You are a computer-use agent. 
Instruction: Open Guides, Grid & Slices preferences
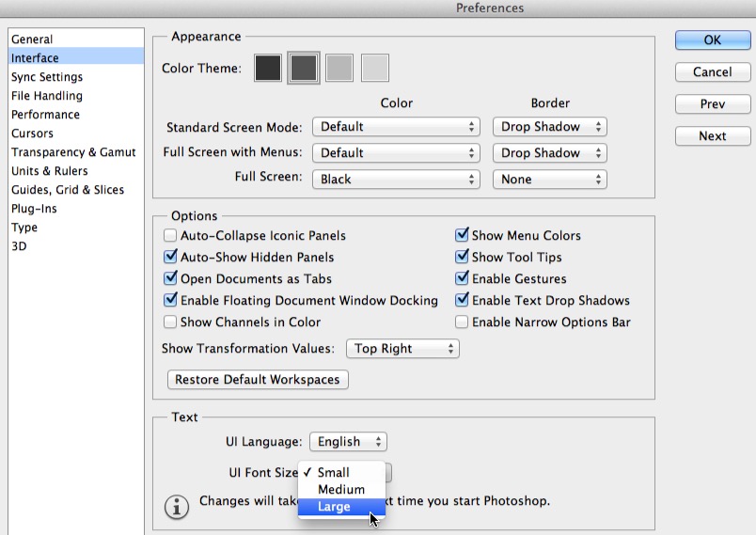(x=76, y=189)
